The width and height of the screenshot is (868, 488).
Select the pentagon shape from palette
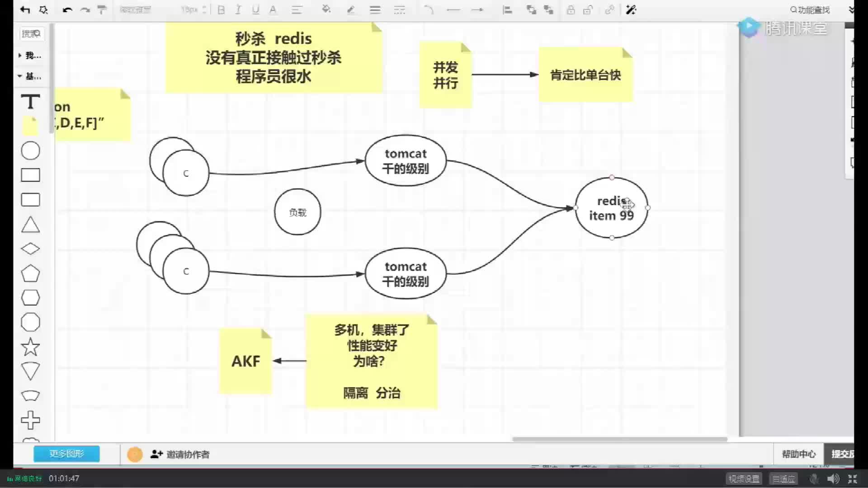(x=31, y=273)
